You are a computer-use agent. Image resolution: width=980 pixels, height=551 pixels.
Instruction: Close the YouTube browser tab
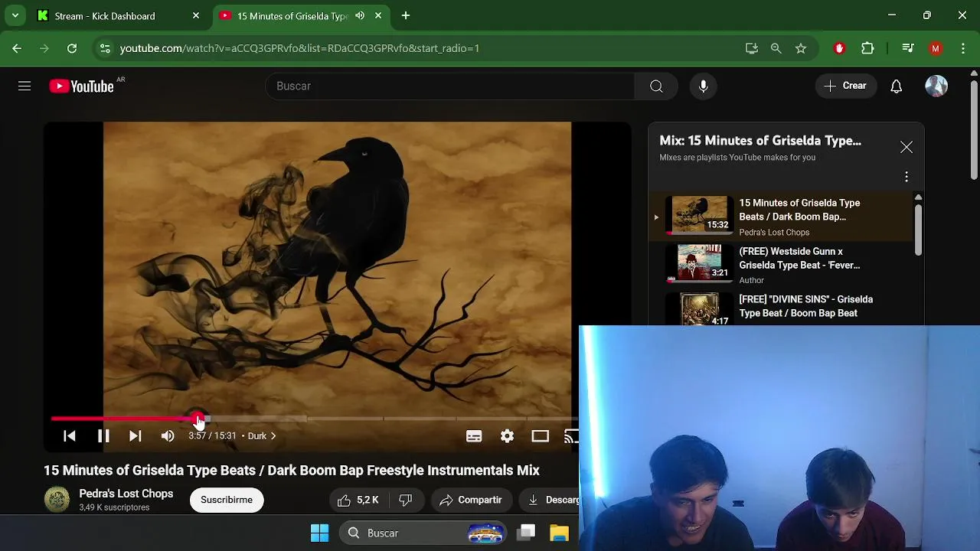click(378, 15)
